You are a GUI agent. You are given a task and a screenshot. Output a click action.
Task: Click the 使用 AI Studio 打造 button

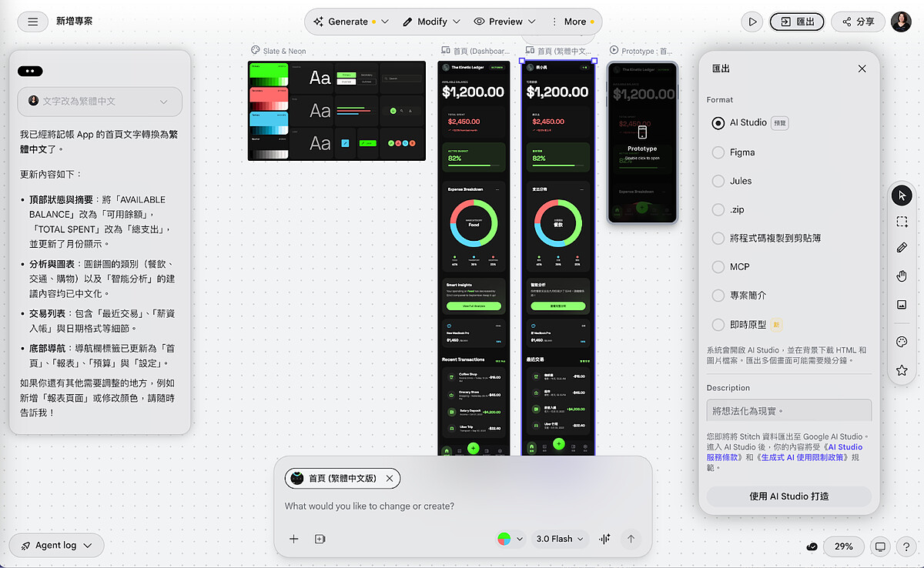(788, 496)
